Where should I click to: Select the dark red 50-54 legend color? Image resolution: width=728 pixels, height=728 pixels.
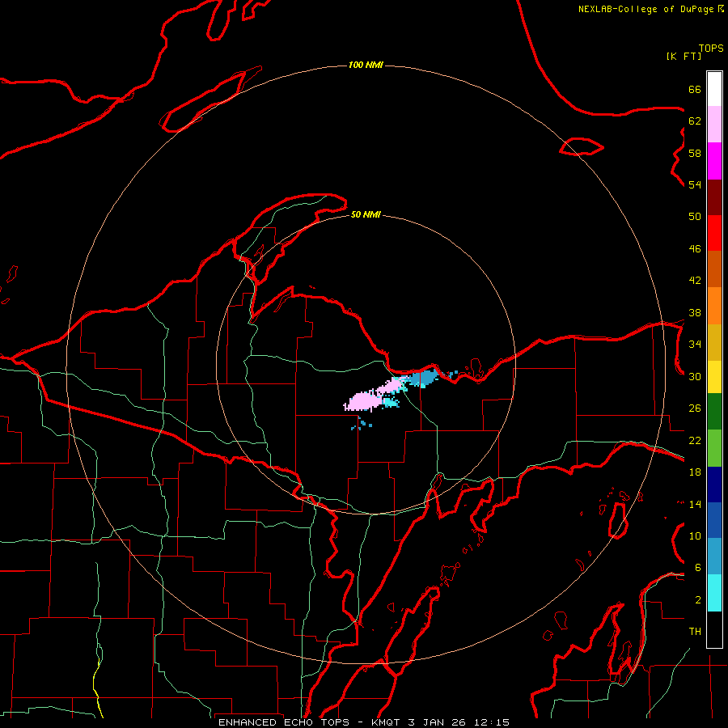pyautogui.click(x=714, y=198)
